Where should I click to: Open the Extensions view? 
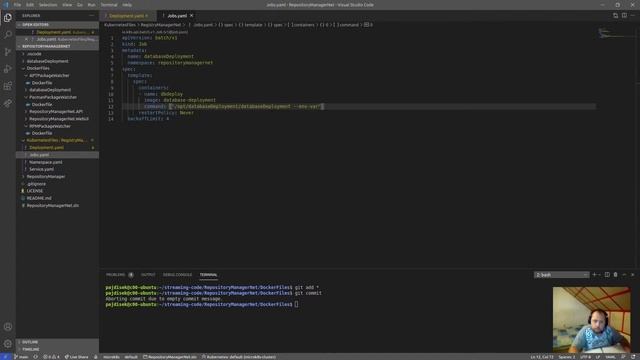coord(8,86)
